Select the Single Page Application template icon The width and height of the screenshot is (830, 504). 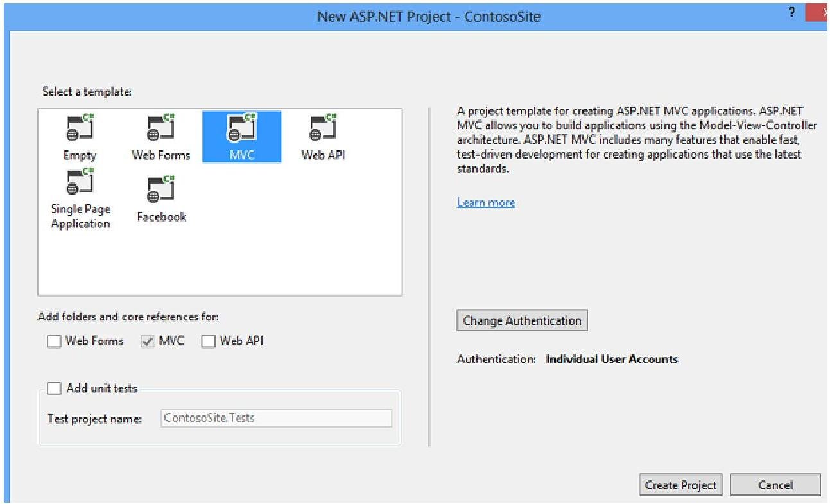80,183
